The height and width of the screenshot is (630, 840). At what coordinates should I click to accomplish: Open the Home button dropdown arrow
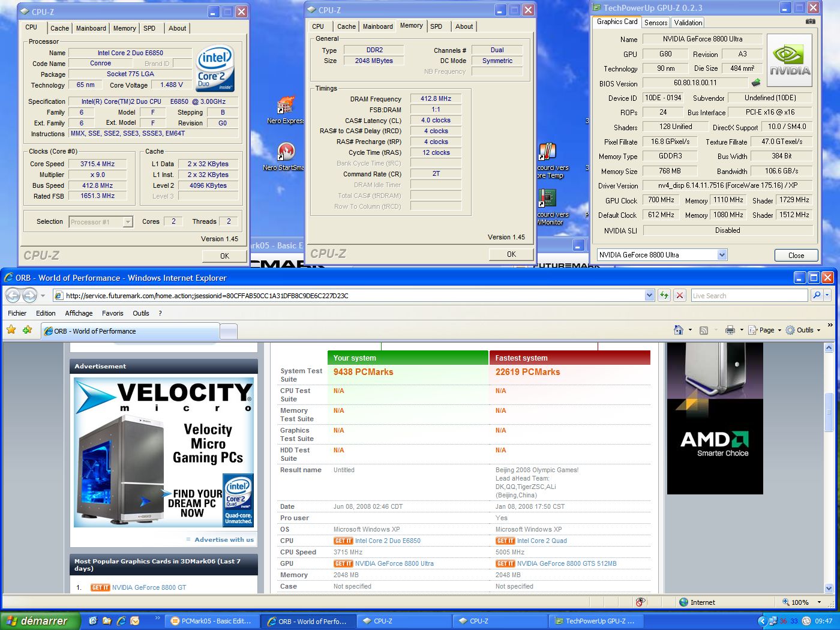point(690,330)
